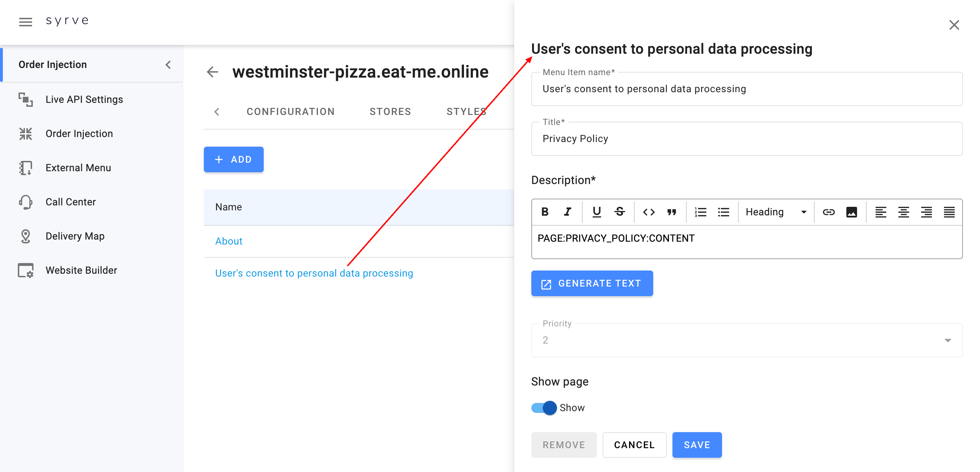The image size is (980, 472).
Task: Save the page with SAVE button
Action: click(x=697, y=445)
